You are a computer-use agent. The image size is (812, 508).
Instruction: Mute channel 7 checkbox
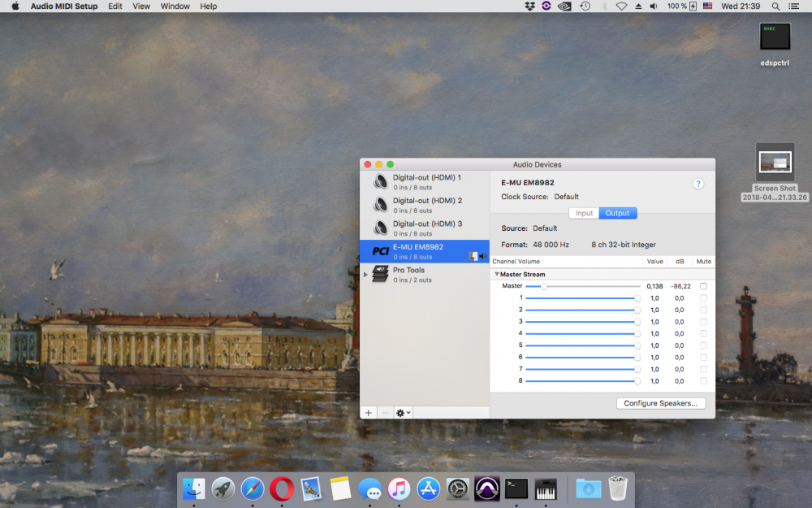[703, 369]
